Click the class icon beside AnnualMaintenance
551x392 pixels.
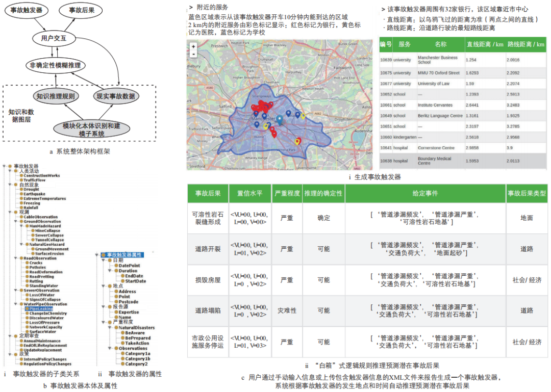click(x=21, y=341)
